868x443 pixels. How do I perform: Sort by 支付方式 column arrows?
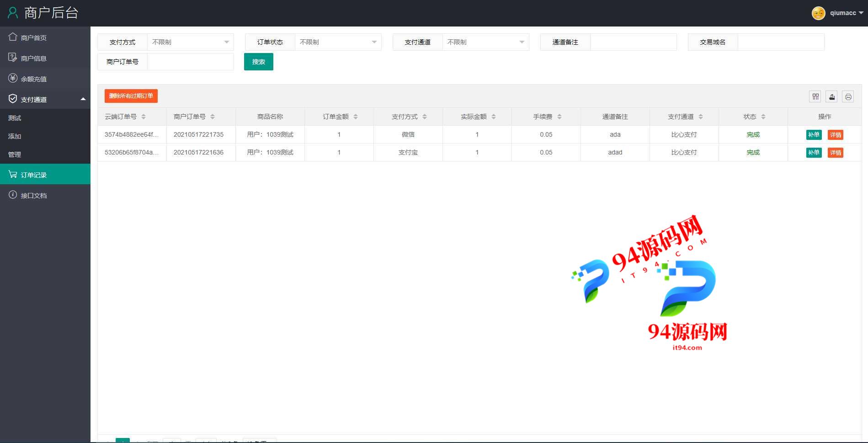(x=425, y=117)
